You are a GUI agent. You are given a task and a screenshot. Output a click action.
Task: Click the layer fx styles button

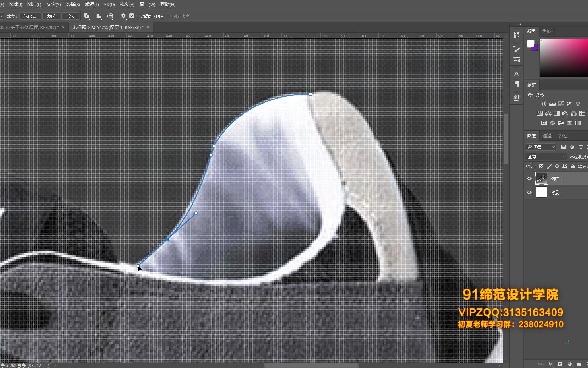pyautogui.click(x=550, y=364)
